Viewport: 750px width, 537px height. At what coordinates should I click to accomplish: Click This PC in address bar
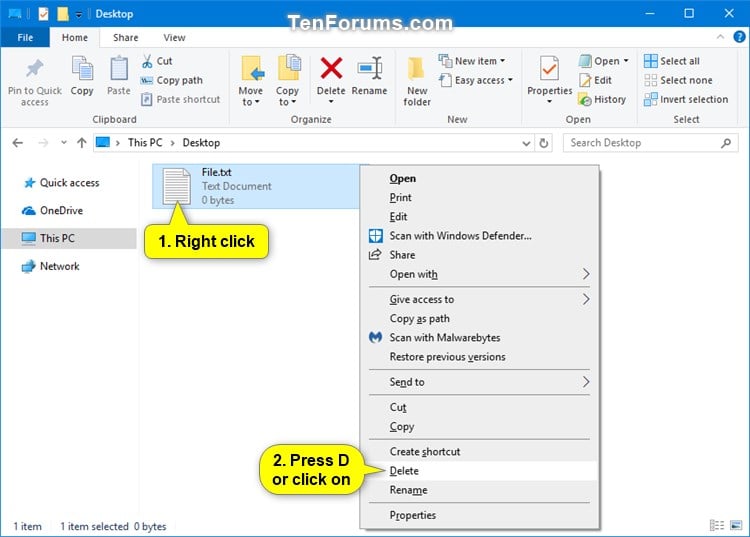[145, 142]
